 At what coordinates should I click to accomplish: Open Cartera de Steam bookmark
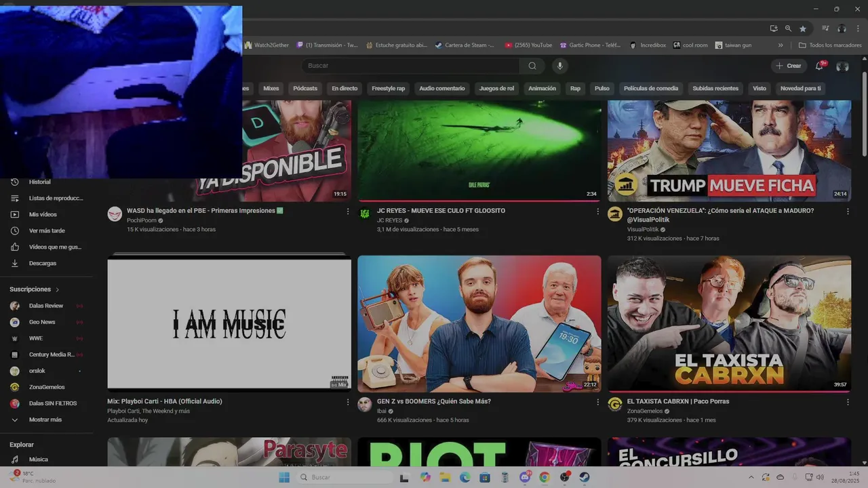(x=465, y=45)
